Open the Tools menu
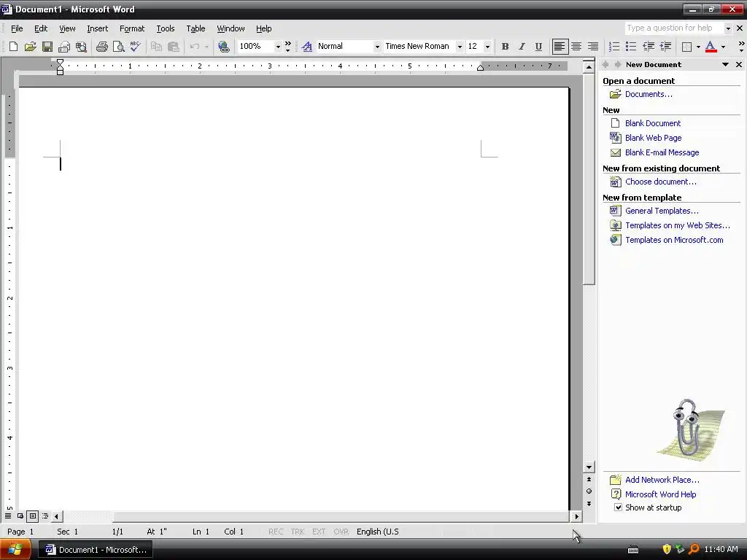Viewport: 747px width, 560px height. (x=166, y=28)
